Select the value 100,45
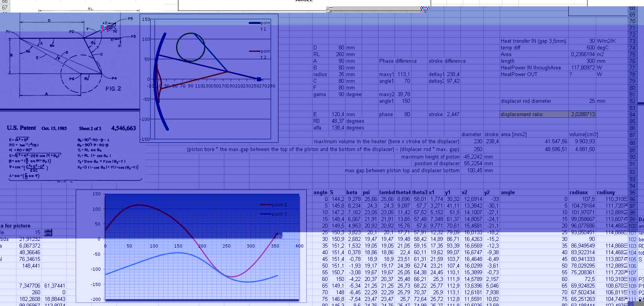This screenshot has height=306, width=644. [472, 171]
